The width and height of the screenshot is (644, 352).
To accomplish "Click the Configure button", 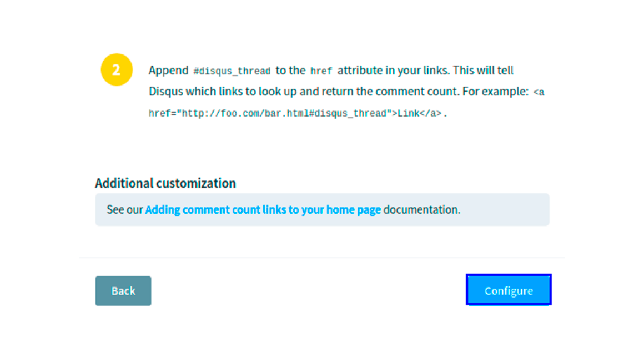I will tap(509, 290).
